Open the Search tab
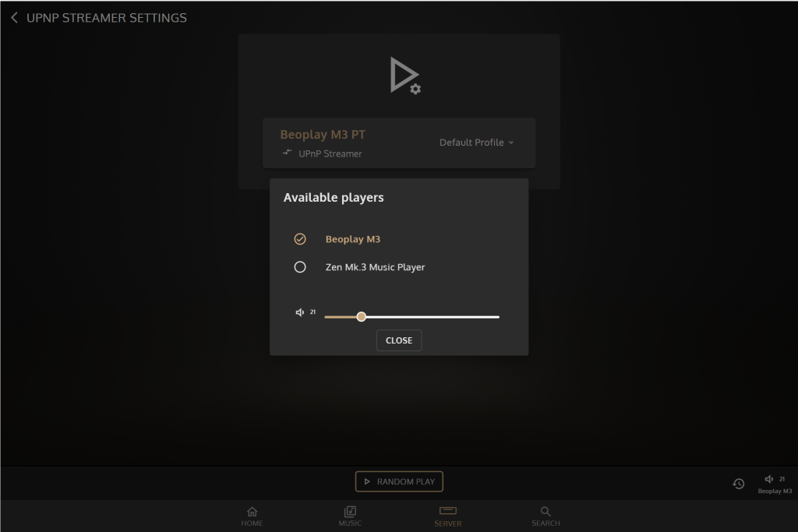798x532 pixels. [546, 516]
